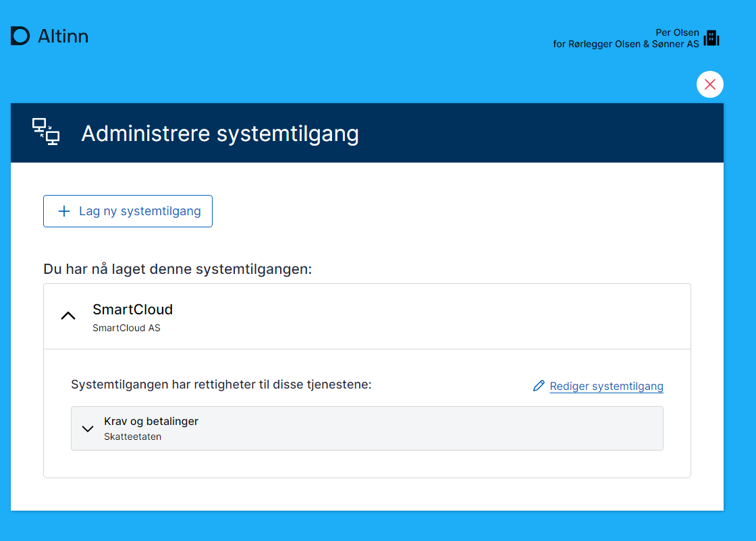Click the 'Skatteetaten' provider label
Image resolution: width=756 pixels, height=541 pixels.
[x=132, y=436]
